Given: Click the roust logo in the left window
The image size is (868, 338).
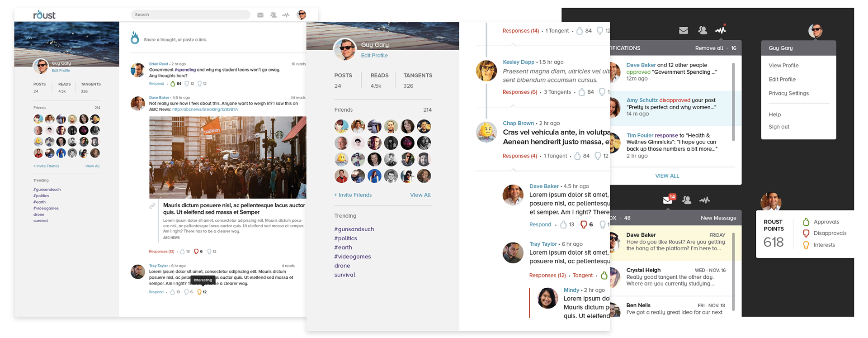Looking at the screenshot, I should (x=44, y=14).
